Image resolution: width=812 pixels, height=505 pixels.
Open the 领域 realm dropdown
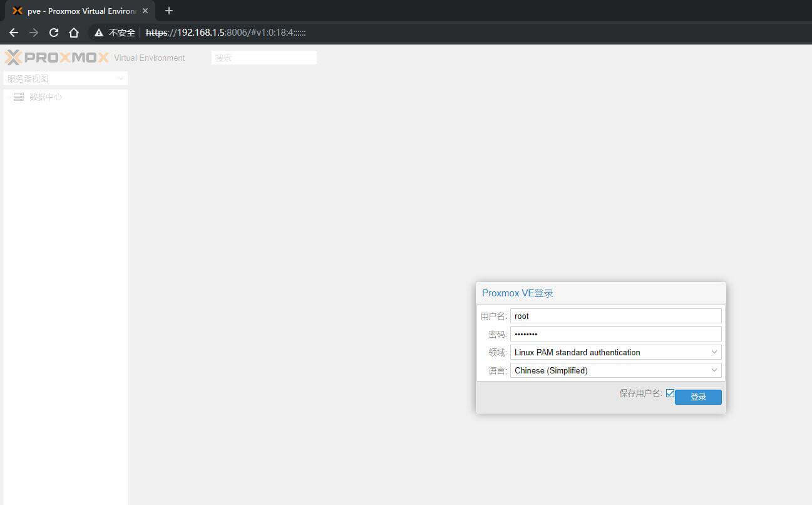point(714,352)
